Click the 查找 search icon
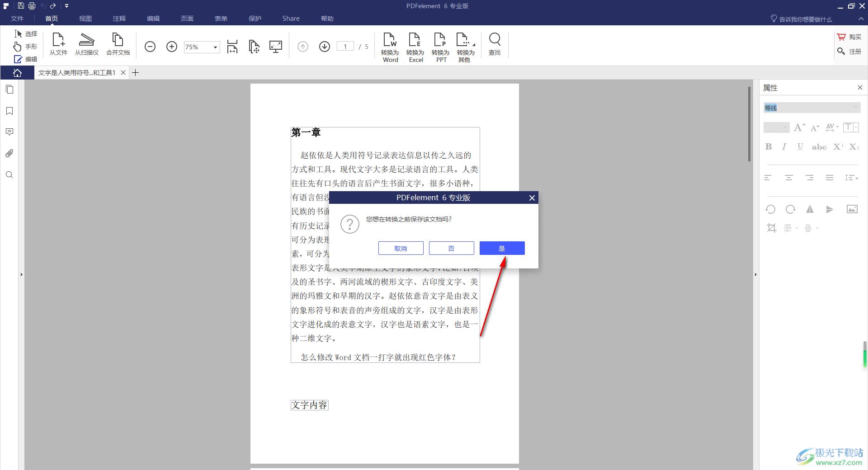Viewport: 868px width, 470px height. coord(495,44)
